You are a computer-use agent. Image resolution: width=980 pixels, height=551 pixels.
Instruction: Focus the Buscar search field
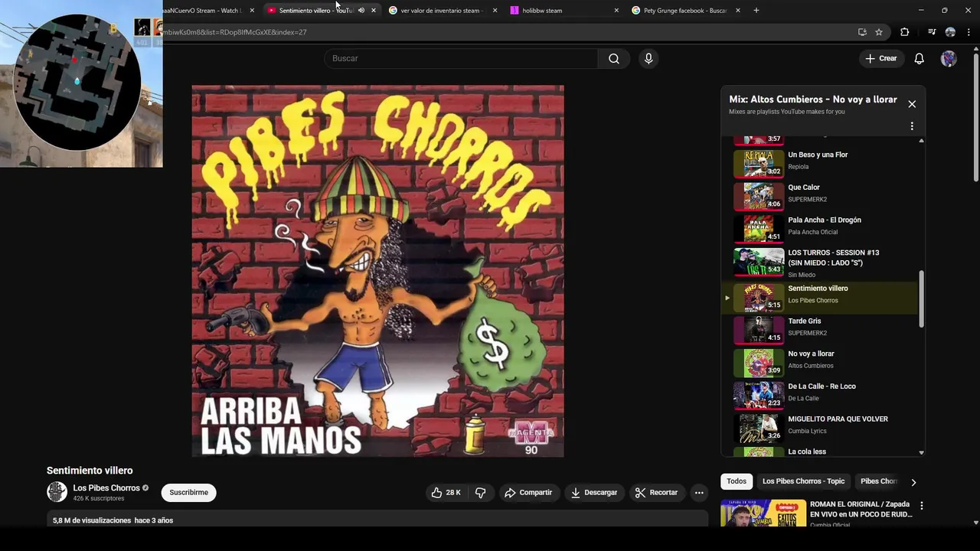pyautogui.click(x=461, y=59)
